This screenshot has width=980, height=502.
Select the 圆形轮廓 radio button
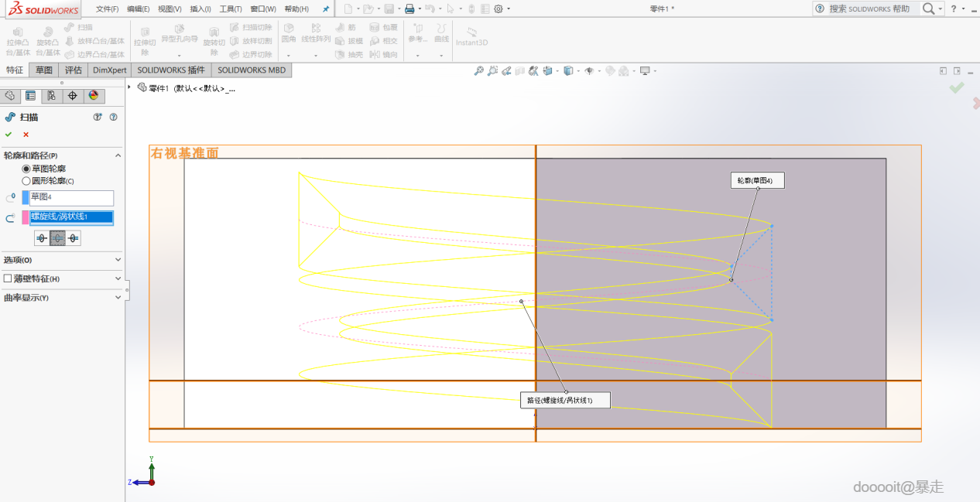[x=26, y=181]
